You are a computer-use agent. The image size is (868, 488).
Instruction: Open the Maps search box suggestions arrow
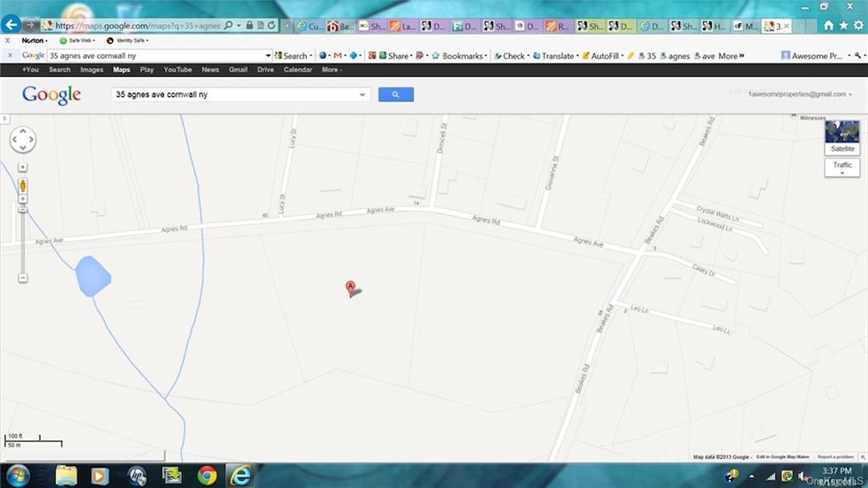(363, 94)
